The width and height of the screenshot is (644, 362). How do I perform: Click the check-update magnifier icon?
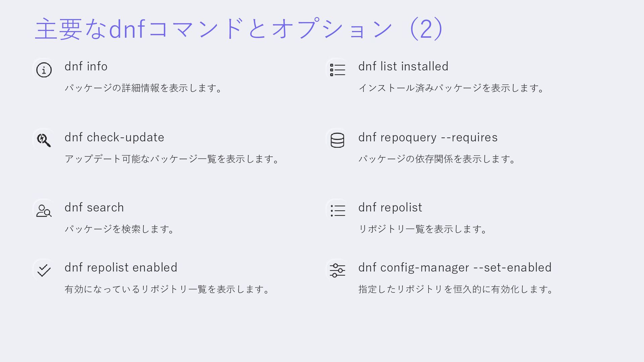click(44, 140)
